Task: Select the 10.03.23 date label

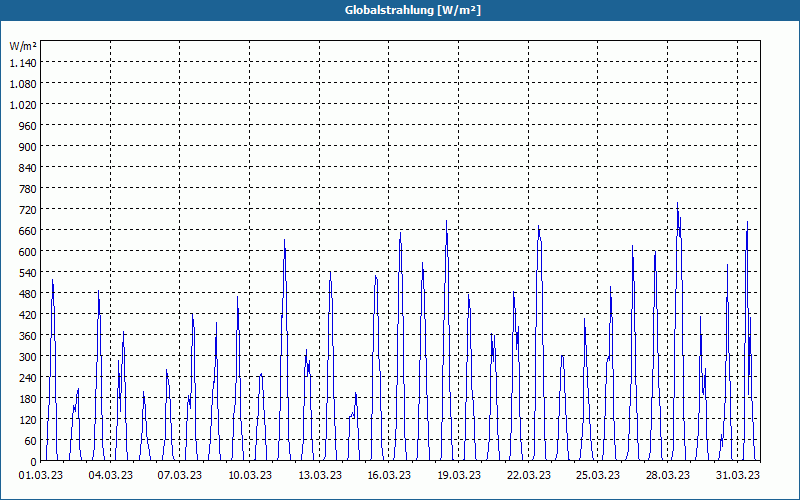Action: [249, 475]
